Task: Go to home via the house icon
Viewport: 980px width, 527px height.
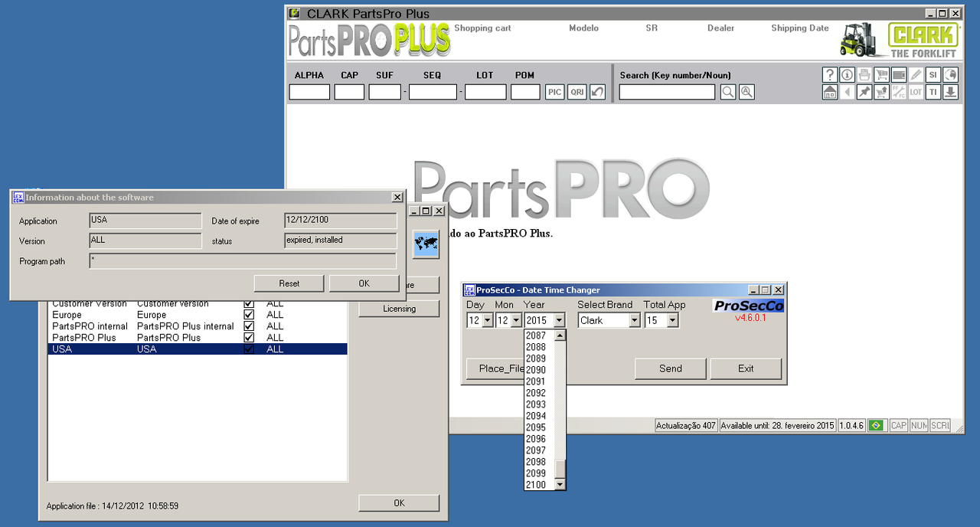Action: point(829,93)
